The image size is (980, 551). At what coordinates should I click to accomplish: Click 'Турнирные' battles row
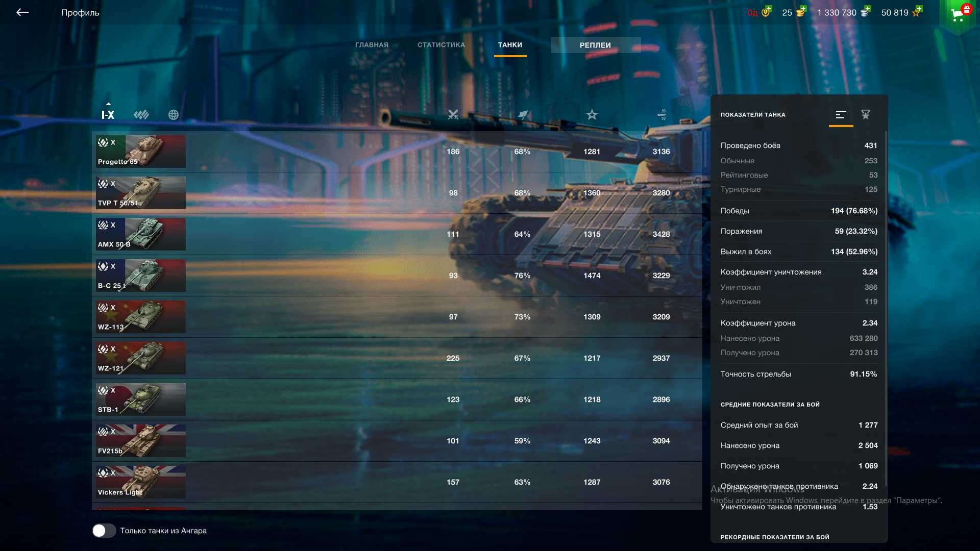[x=799, y=189]
